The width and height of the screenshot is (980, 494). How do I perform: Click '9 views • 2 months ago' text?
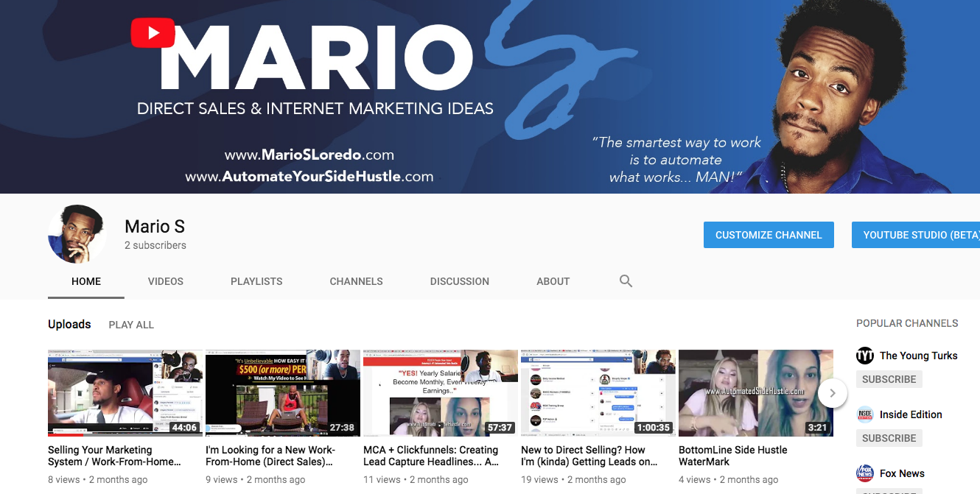point(256,479)
